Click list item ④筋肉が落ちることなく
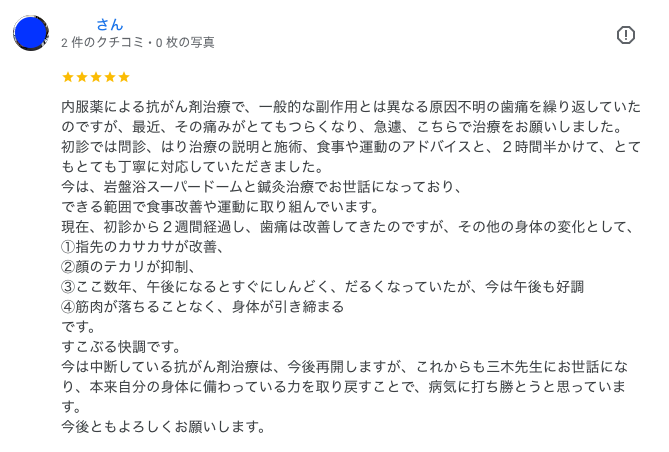 202,306
